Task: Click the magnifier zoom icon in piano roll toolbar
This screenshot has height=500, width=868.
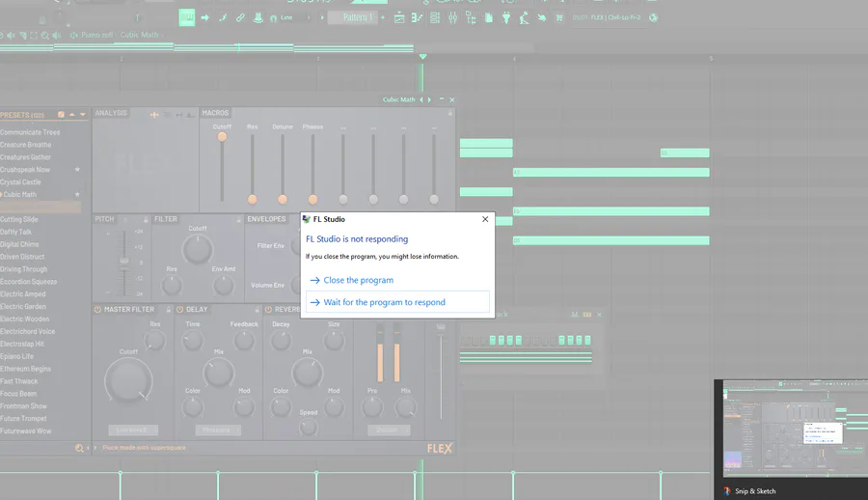Action: 44,35
